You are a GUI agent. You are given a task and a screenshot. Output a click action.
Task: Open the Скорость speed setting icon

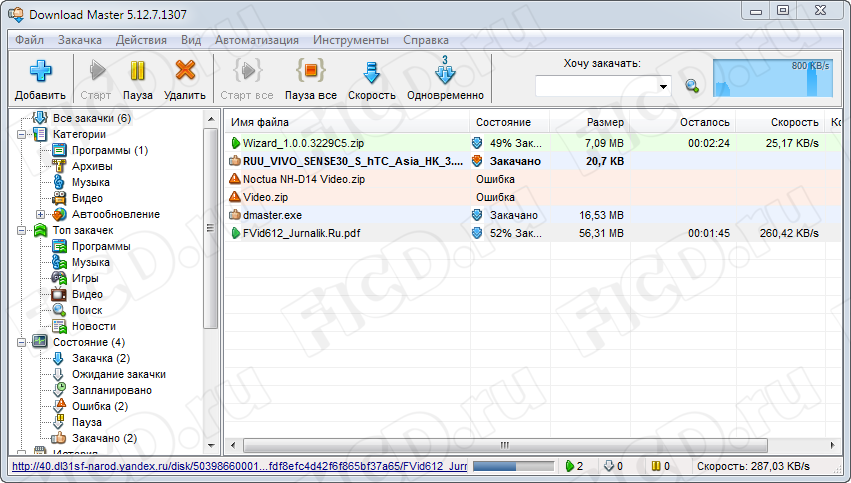click(x=371, y=72)
